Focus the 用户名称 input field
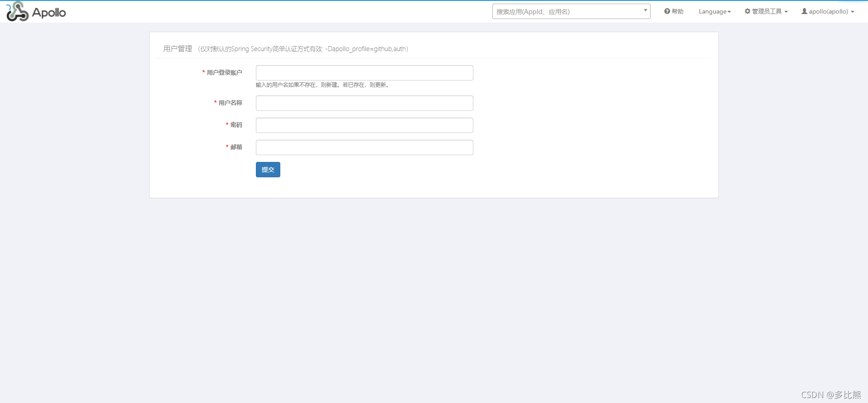 [x=364, y=103]
